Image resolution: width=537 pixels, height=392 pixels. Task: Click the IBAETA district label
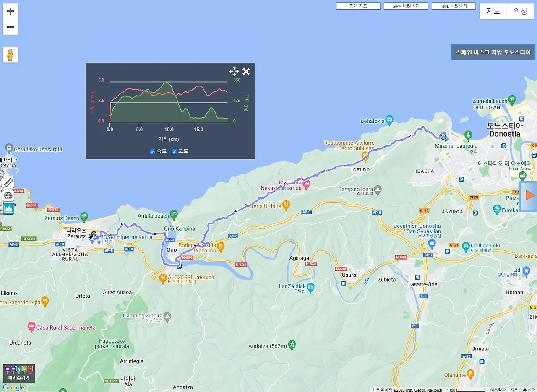(424, 171)
